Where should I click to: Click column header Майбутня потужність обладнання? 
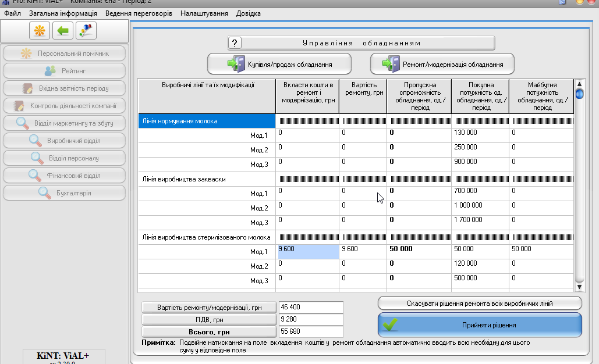tap(542, 96)
